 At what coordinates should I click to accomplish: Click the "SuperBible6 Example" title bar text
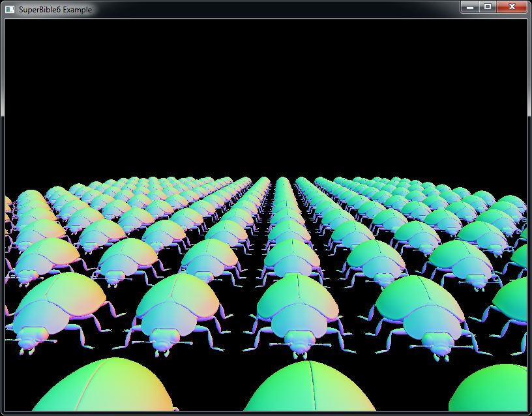click(x=55, y=10)
